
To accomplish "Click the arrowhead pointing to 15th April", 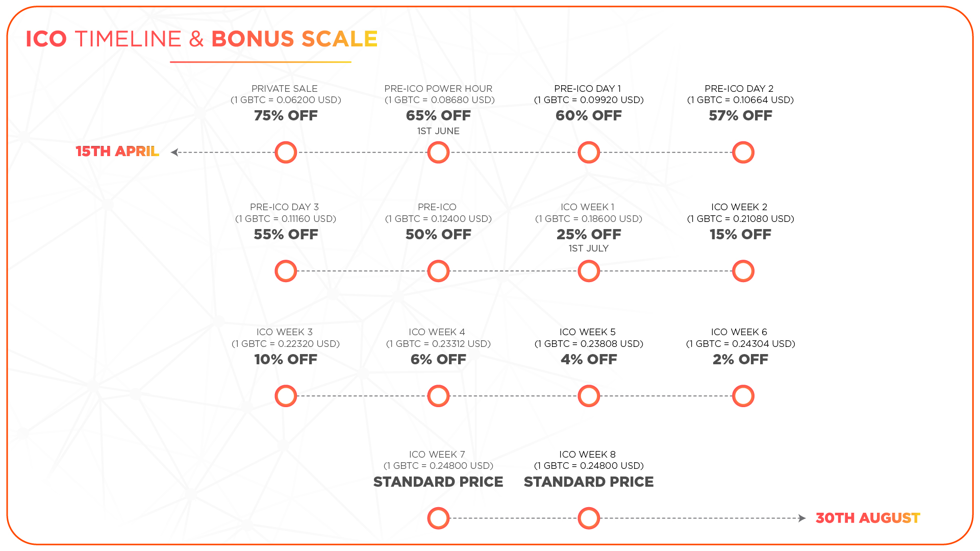I will (174, 153).
